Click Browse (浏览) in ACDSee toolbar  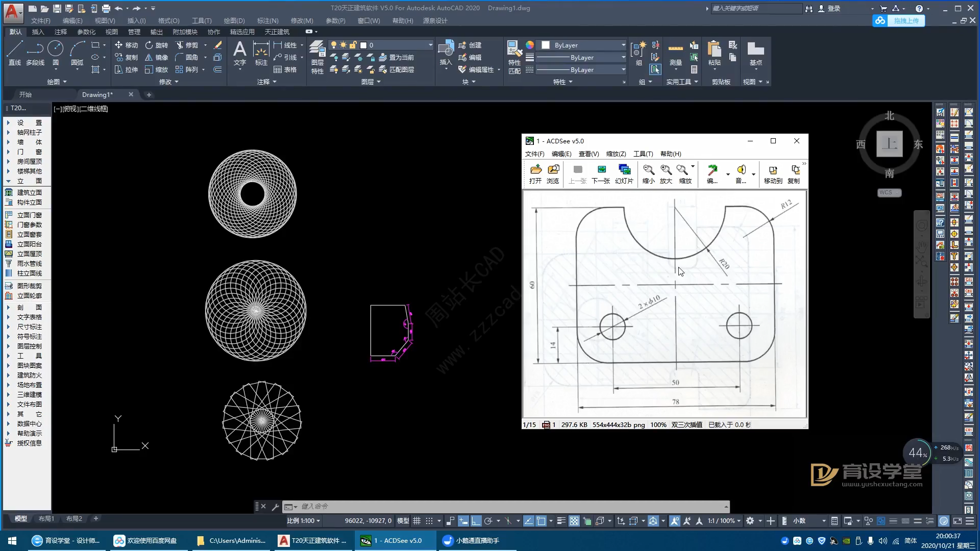[553, 174]
